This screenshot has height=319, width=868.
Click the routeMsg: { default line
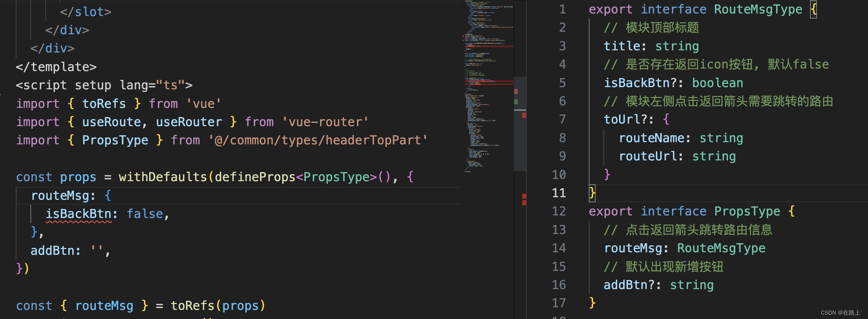tap(71, 196)
